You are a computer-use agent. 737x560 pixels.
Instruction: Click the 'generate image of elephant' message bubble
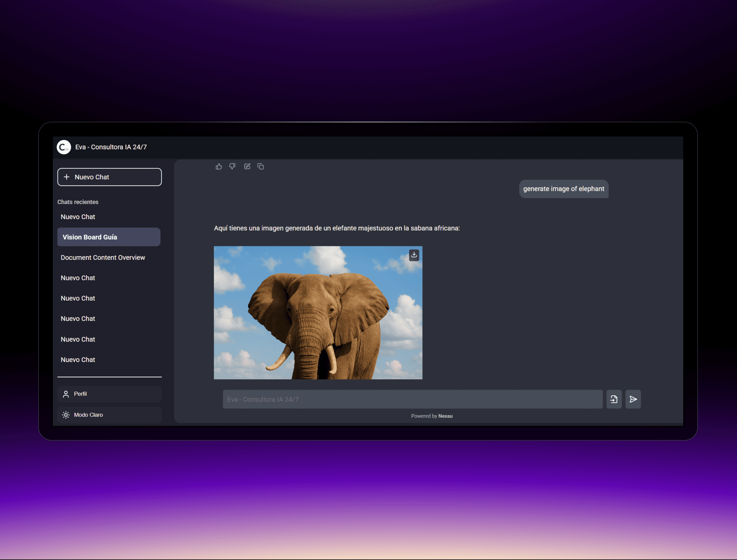tap(563, 189)
